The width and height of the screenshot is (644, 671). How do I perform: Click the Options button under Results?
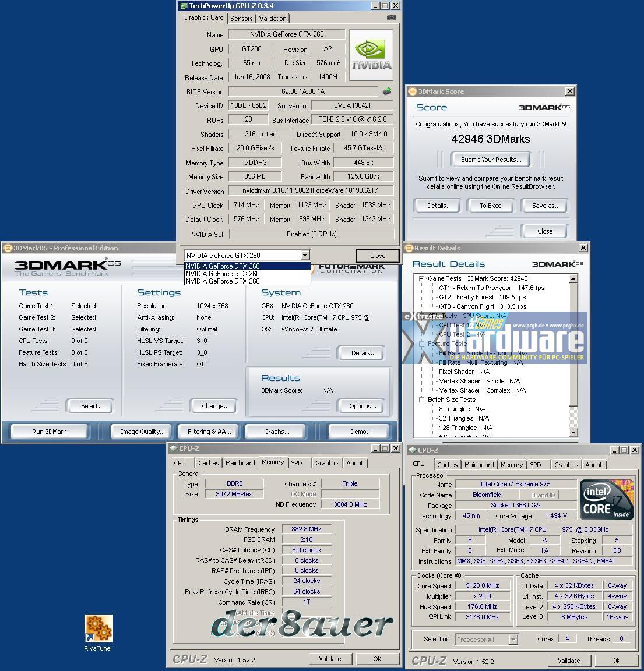[x=363, y=405]
